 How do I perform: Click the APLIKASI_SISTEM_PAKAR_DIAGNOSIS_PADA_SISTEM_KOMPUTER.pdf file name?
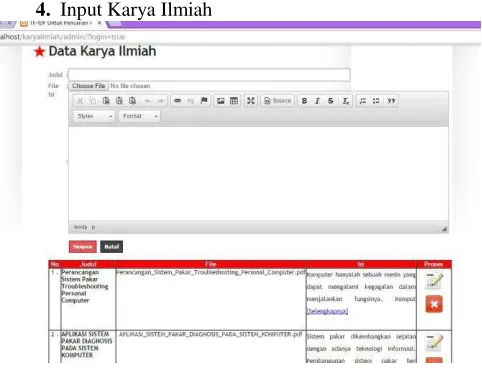[x=211, y=334]
